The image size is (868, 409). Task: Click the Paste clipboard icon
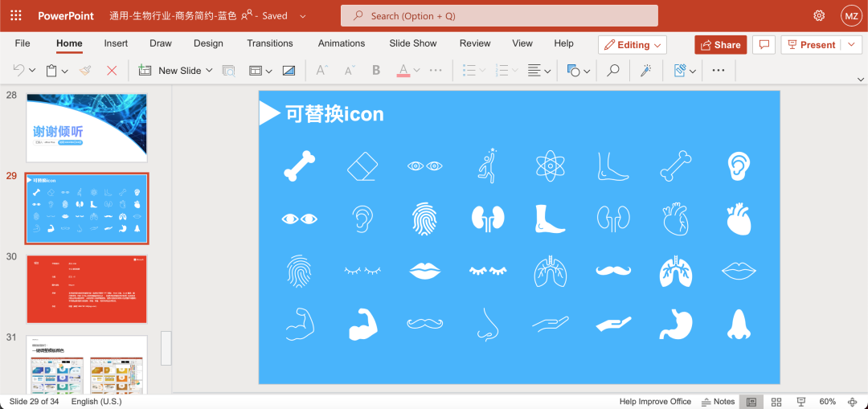point(51,70)
